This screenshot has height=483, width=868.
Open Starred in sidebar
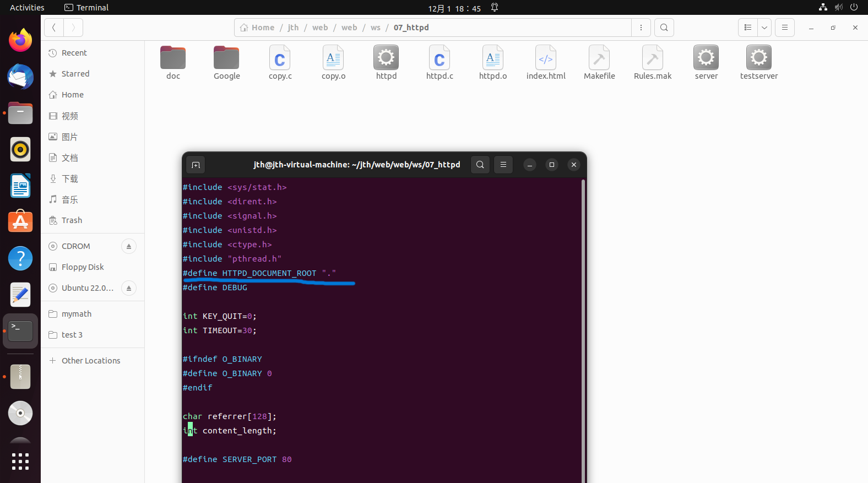point(93,74)
